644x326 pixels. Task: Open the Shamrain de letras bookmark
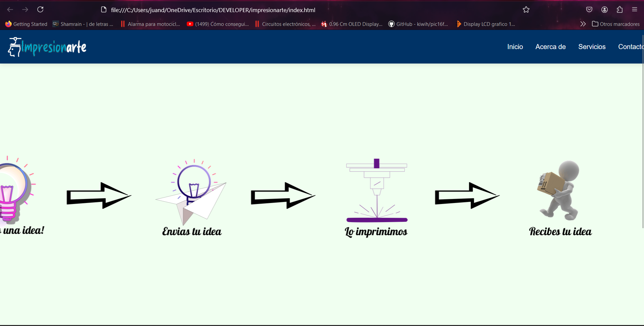(83, 24)
